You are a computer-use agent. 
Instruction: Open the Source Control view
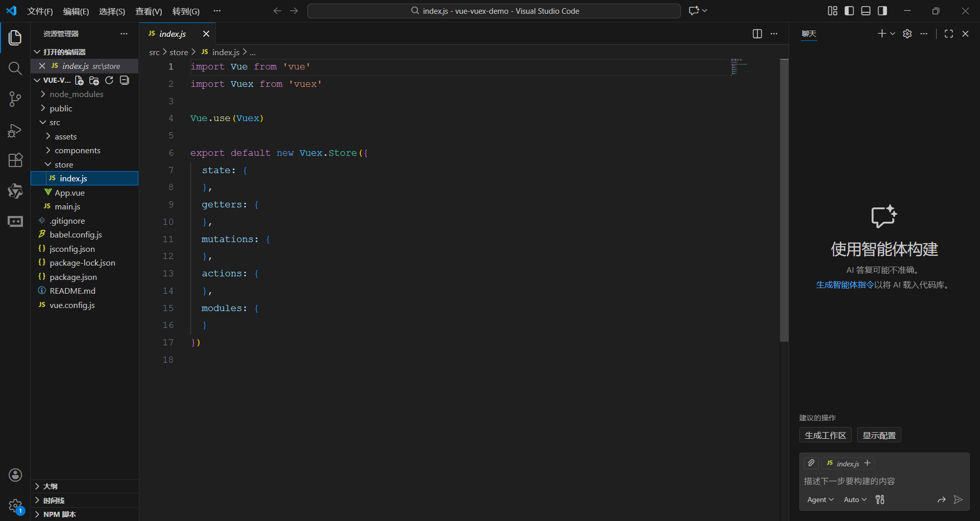point(15,99)
